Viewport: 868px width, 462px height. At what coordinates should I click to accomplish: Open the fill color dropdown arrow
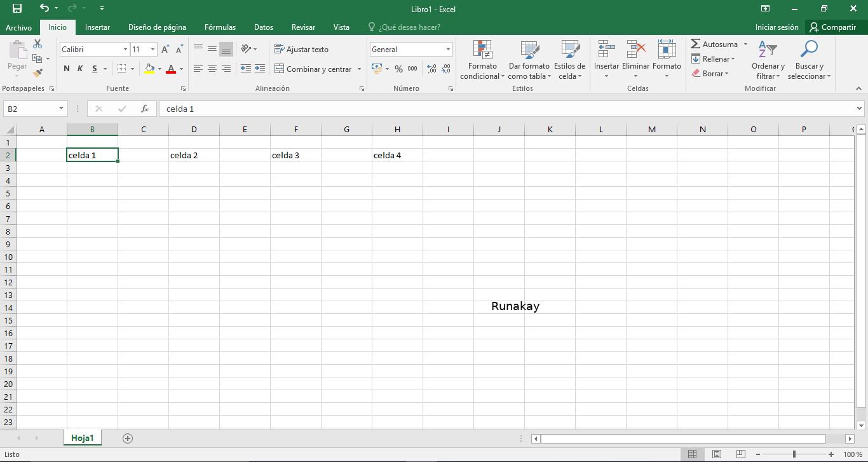tap(158, 69)
